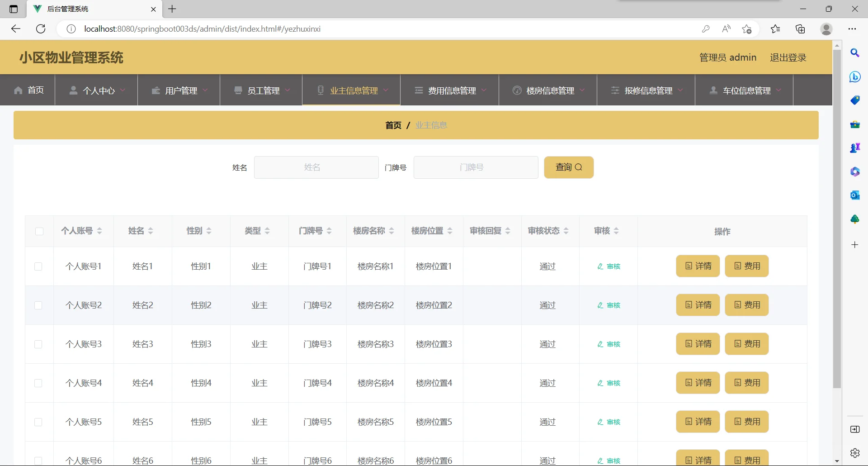Click the 个人中心 person icon

point(73,90)
